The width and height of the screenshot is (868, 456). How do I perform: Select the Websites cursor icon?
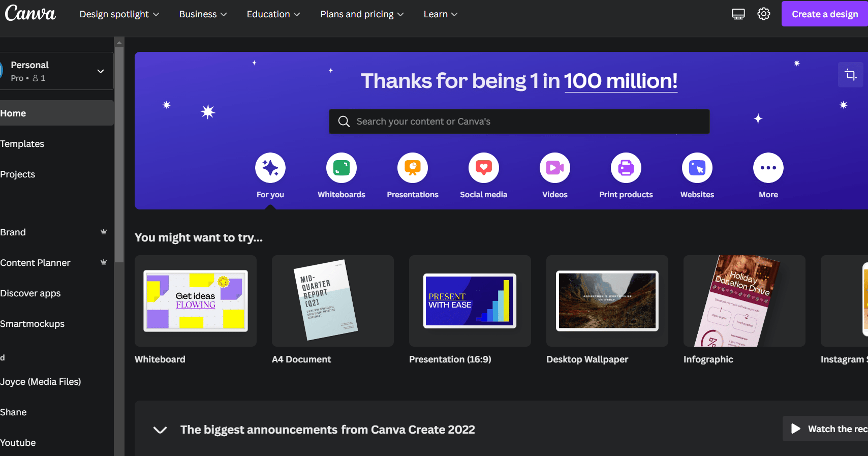(x=697, y=168)
